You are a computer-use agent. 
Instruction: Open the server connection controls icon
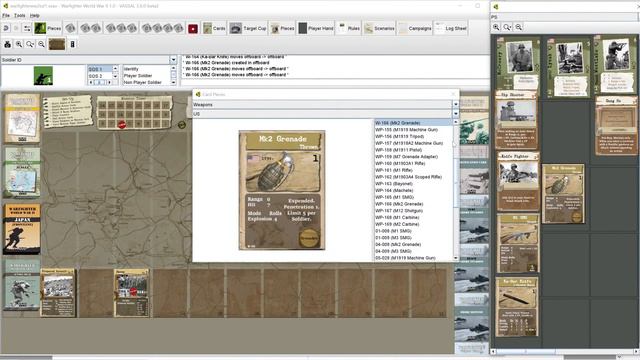click(27, 28)
